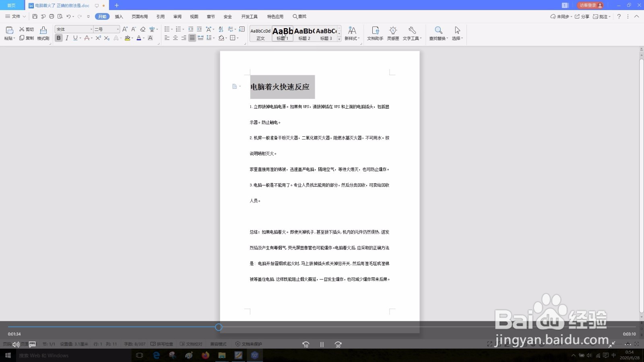Click 新样式 to create new style
Image resolution: width=644 pixels, height=362 pixels.
(352, 33)
